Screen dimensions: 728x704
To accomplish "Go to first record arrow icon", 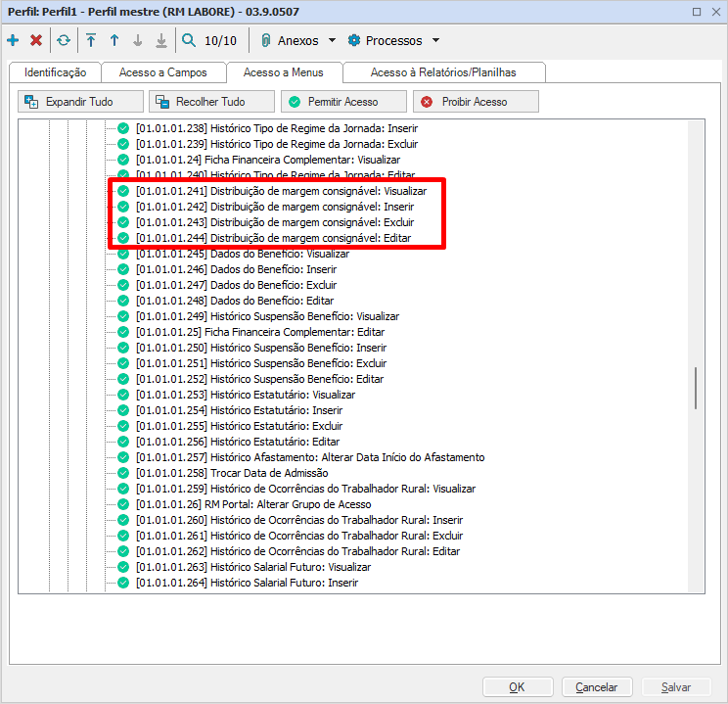I will 91,40.
